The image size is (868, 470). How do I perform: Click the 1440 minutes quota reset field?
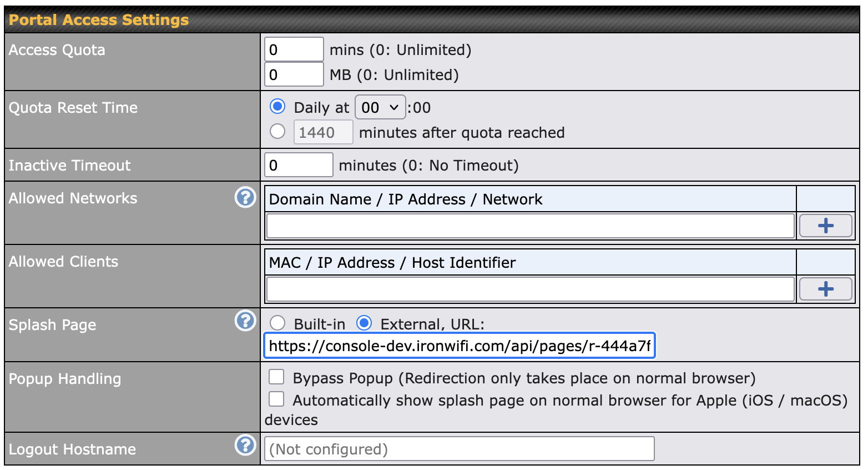[323, 132]
